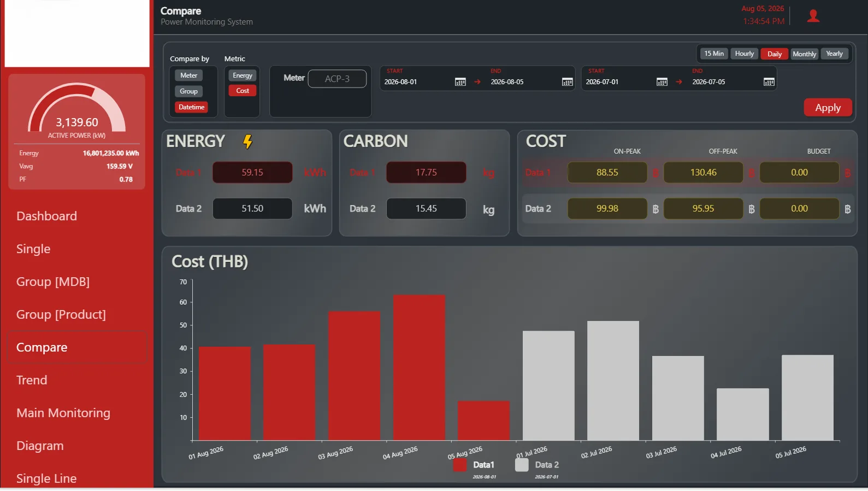Open the ACP-3 meter selector
The height and width of the screenshot is (491, 868).
(337, 79)
